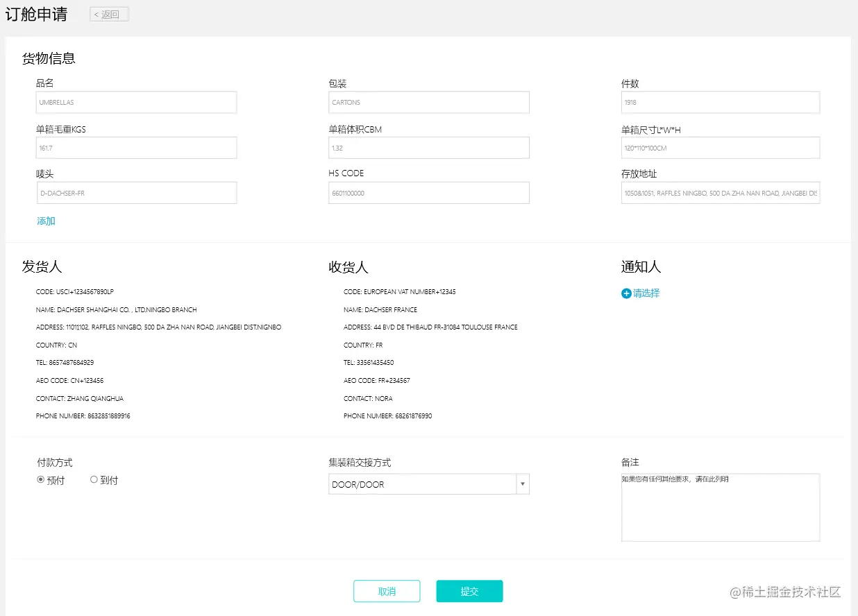Click shipper text AEO CODE: CN+123456
The width and height of the screenshot is (858, 616).
pyautogui.click(x=69, y=381)
